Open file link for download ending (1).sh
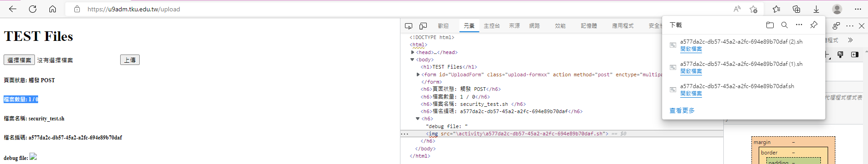This screenshot has width=868, height=164. pos(691,71)
